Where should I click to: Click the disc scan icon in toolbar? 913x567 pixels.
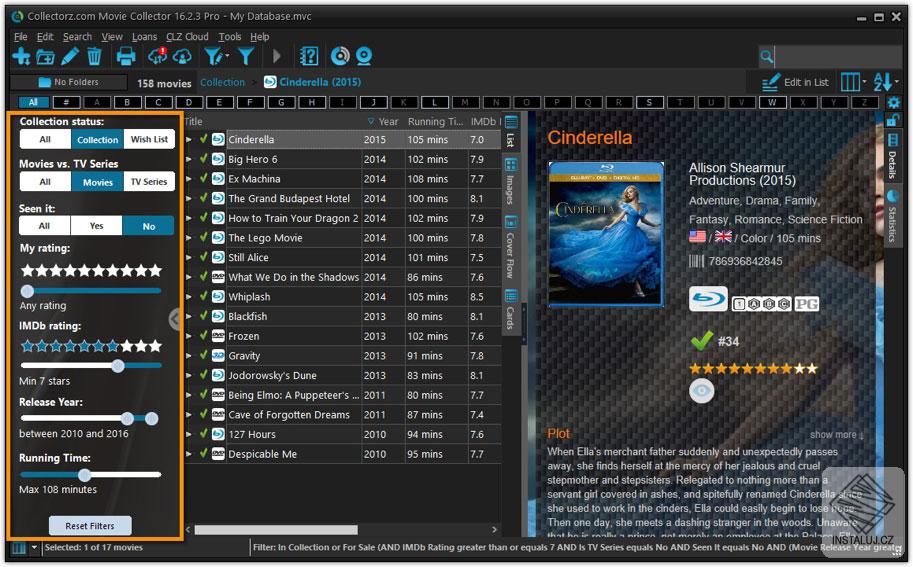click(340, 56)
